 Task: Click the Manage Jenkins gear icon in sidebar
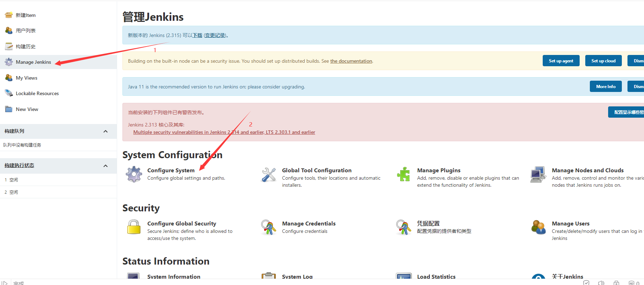[x=9, y=62]
